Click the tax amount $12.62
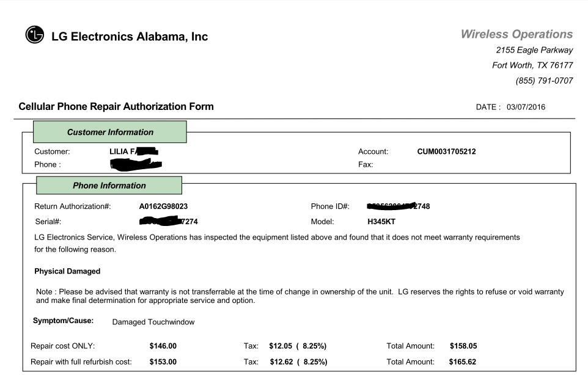The height and width of the screenshot is (375, 588). [281, 362]
